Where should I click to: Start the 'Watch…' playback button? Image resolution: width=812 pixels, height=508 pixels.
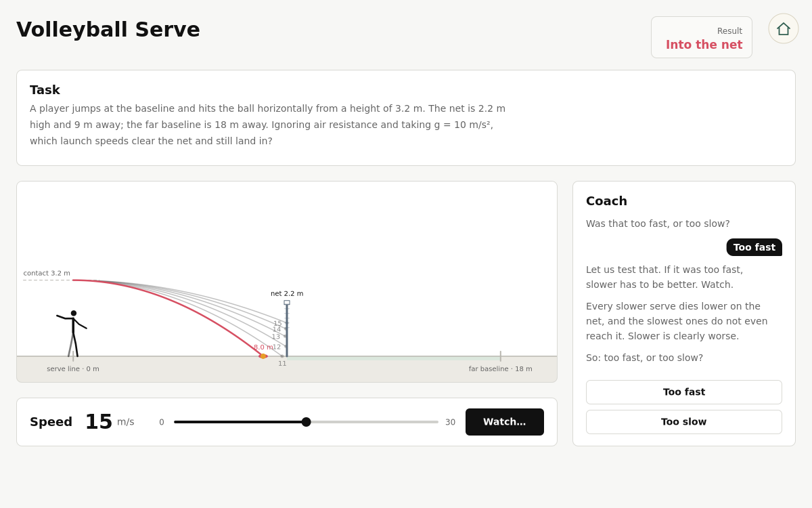[x=505, y=422]
